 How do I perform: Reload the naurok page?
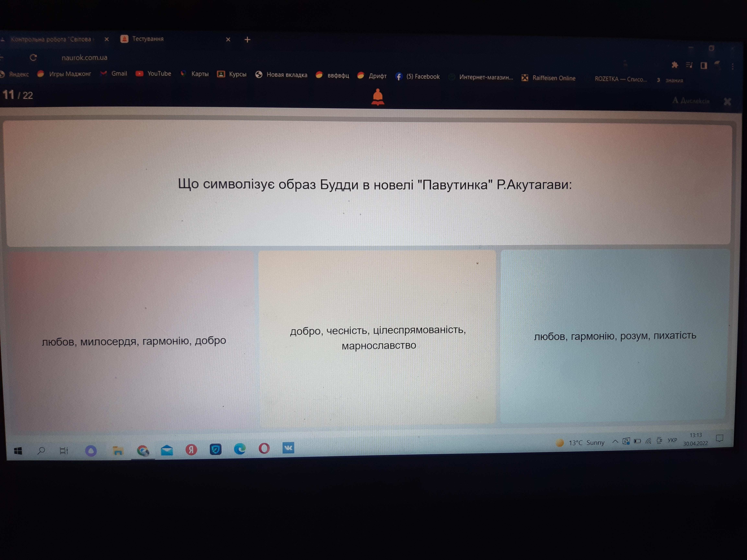tap(33, 57)
